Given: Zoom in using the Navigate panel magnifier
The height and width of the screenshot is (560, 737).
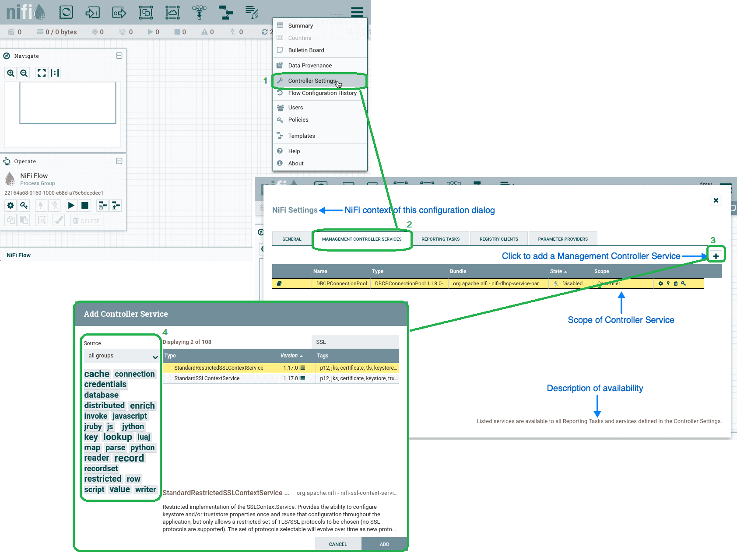Looking at the screenshot, I should pos(11,73).
